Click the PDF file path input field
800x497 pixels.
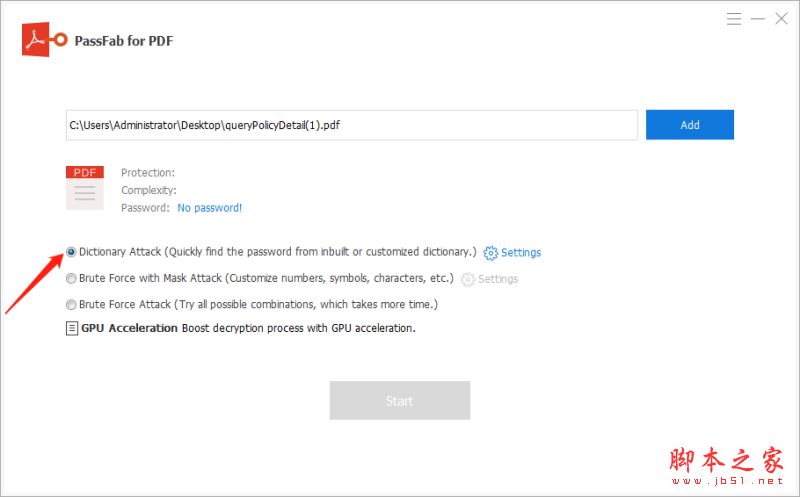pyautogui.click(x=351, y=125)
